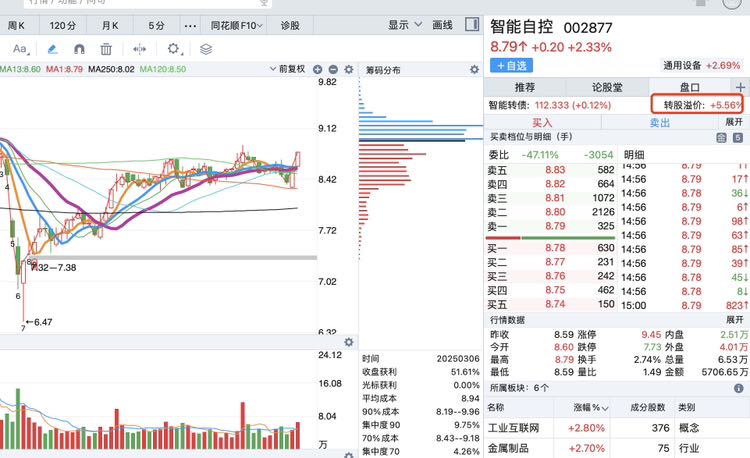Screen dimensions: 750x458
Task: Switch to 月K period
Action: tap(110, 26)
